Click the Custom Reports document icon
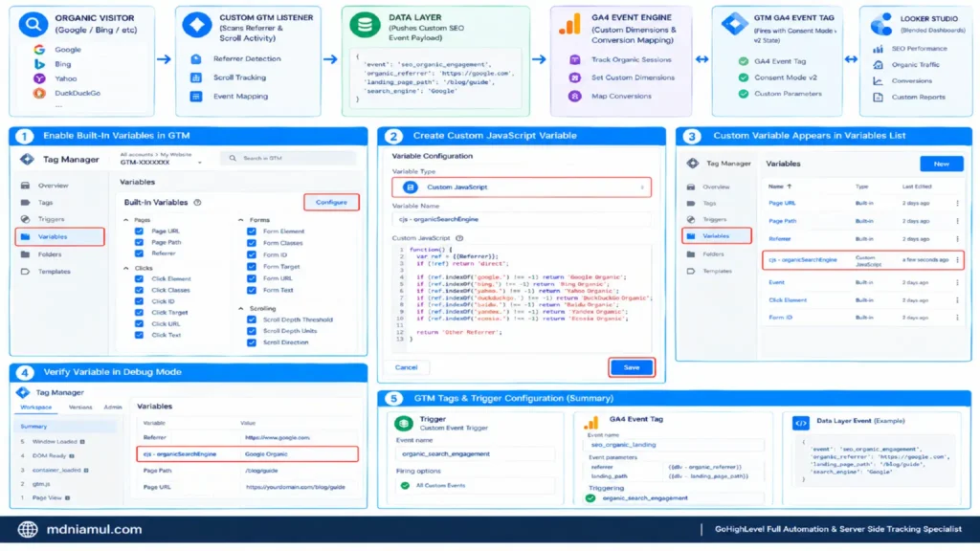The width and height of the screenshot is (980, 551). click(x=879, y=98)
